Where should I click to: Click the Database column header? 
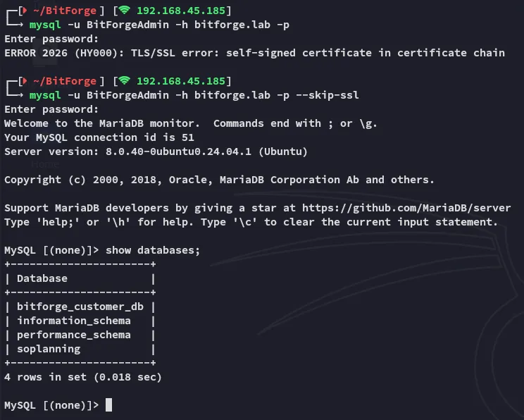click(x=42, y=278)
